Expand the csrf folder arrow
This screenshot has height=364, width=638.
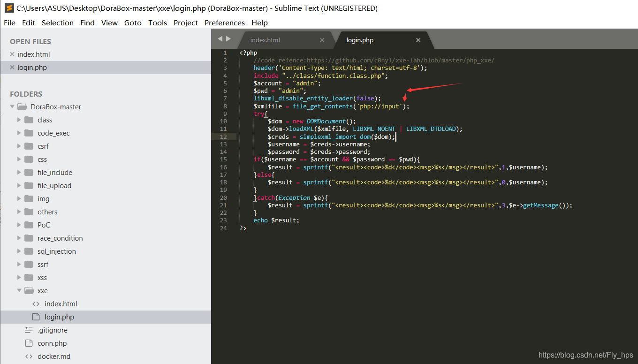click(x=19, y=146)
